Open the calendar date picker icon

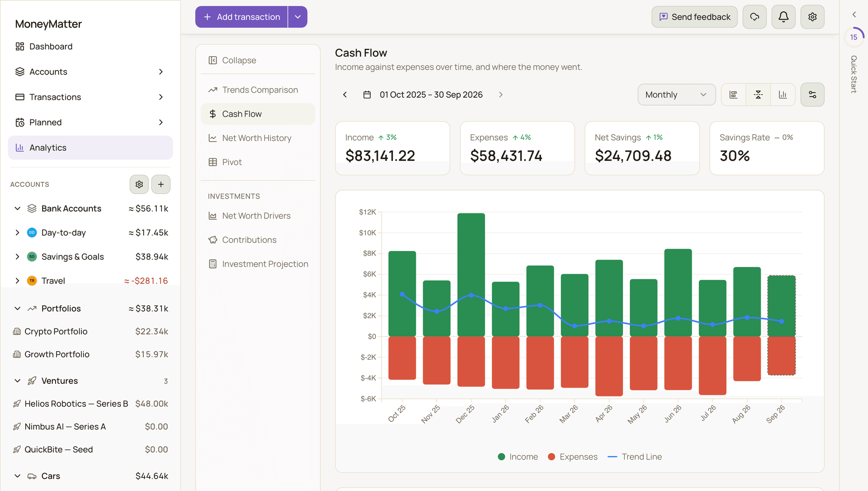point(367,94)
